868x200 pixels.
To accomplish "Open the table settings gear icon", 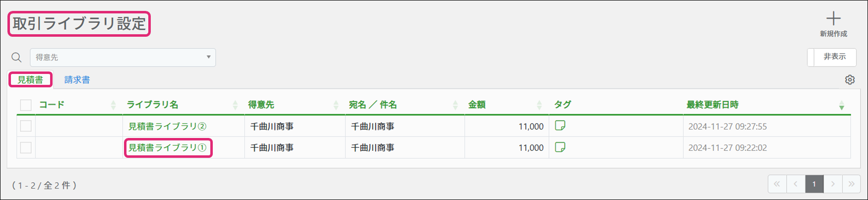I will tap(850, 80).
